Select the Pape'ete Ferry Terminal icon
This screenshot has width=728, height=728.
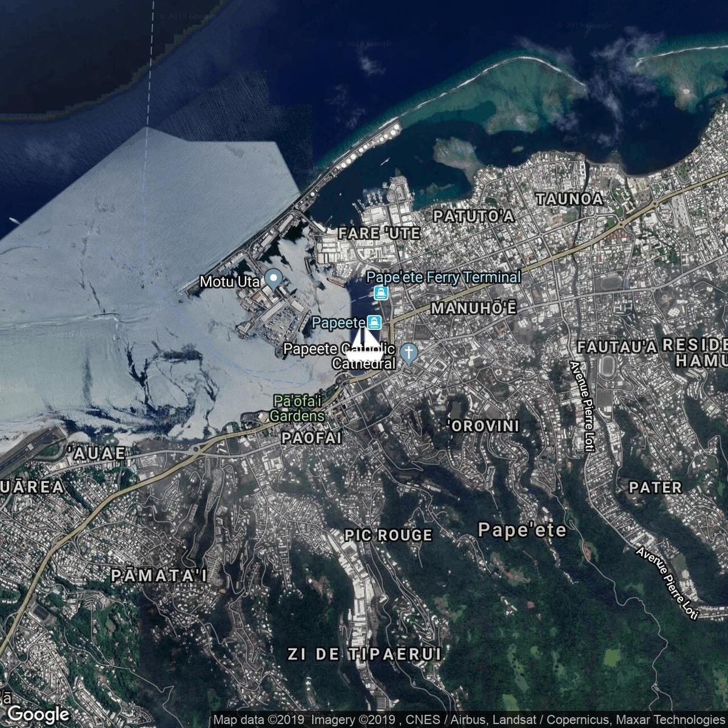[x=380, y=294]
